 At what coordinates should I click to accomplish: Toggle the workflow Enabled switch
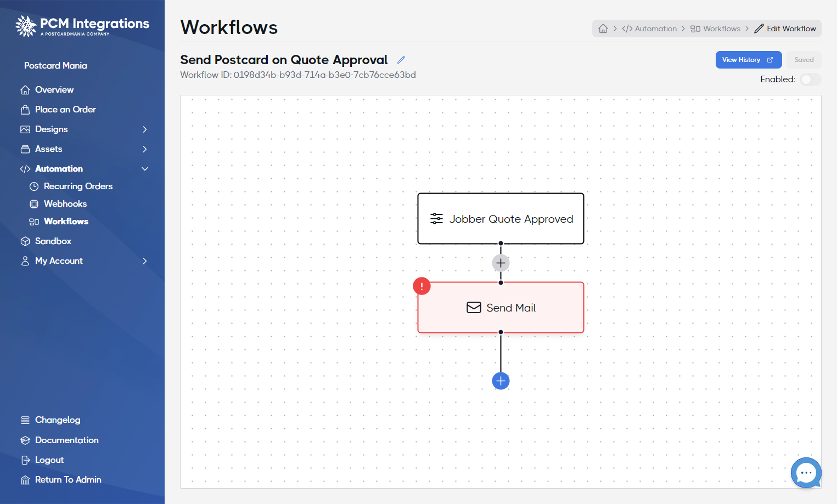pos(810,80)
